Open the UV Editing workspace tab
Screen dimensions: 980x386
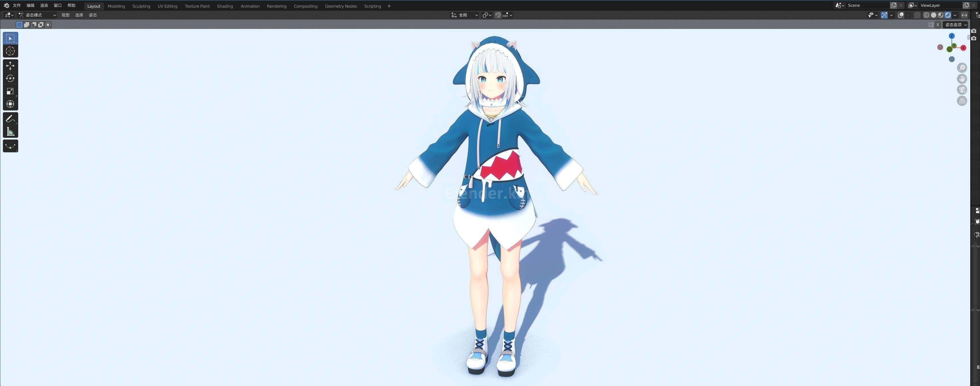pos(168,6)
